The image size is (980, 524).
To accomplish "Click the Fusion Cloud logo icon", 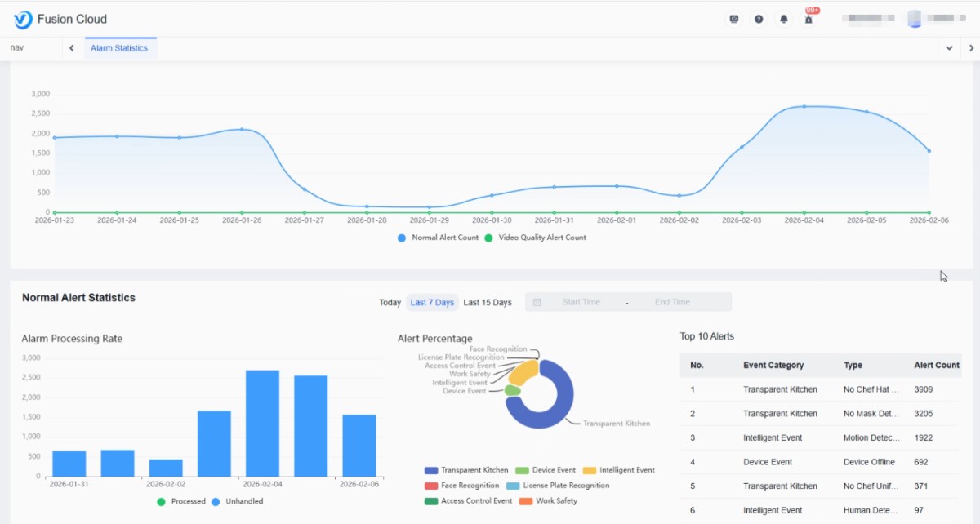I will 23,20.
